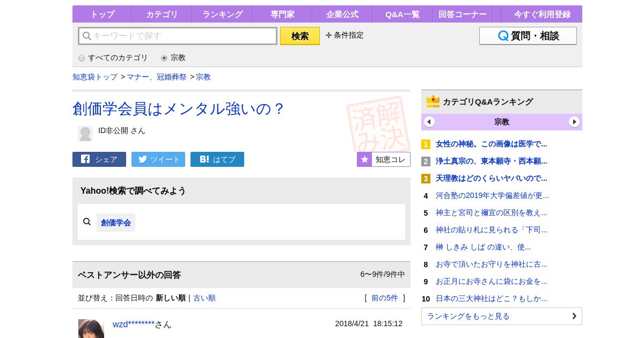
Task: Expand the 条件指定 search options
Action: click(345, 35)
